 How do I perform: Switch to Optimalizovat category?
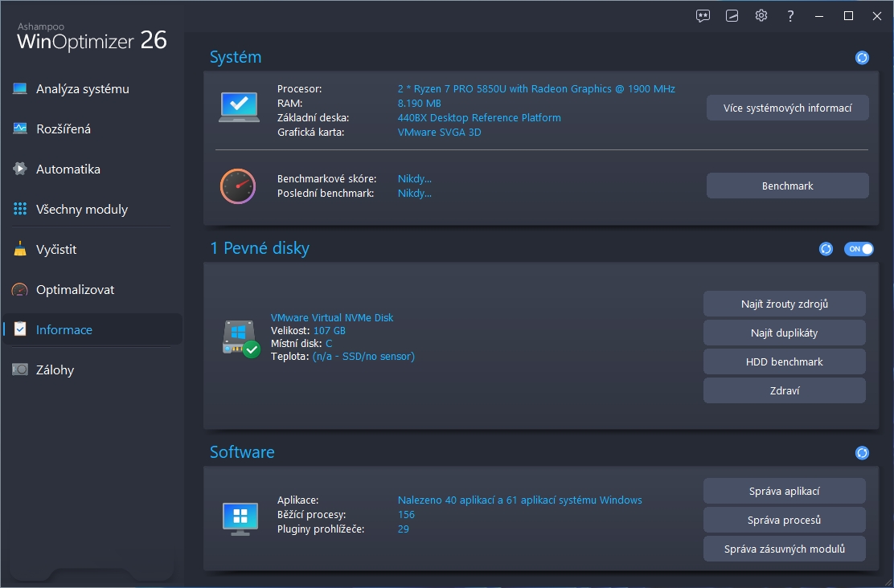click(75, 290)
